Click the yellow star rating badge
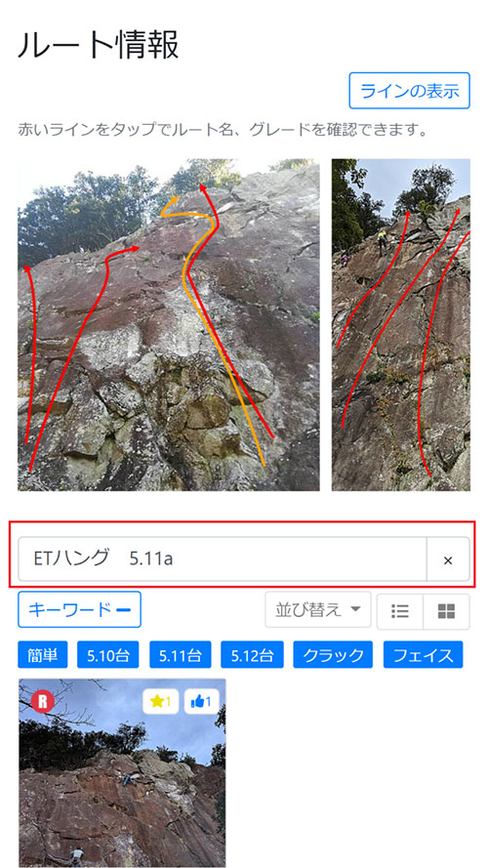The height and width of the screenshot is (868, 488). pyautogui.click(x=160, y=702)
